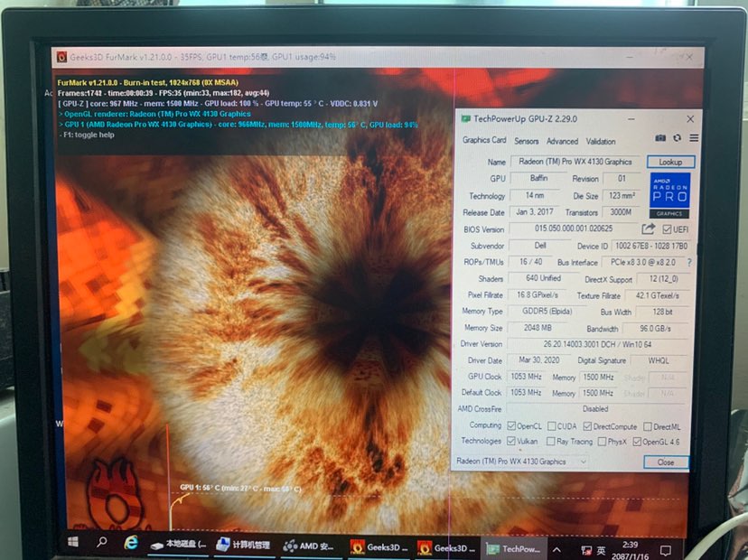Open the Graphics Card tab
This screenshot has width=748, height=560.
point(483,140)
